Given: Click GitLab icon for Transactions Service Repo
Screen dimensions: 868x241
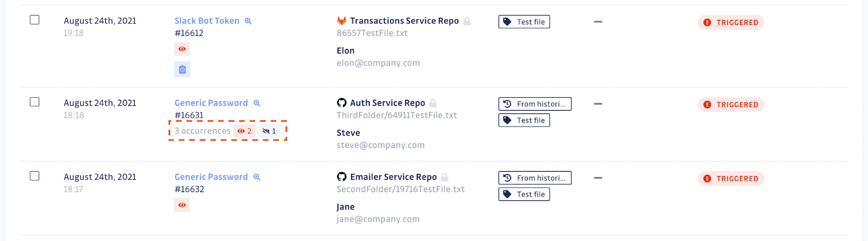Looking at the screenshot, I should pos(342,21).
